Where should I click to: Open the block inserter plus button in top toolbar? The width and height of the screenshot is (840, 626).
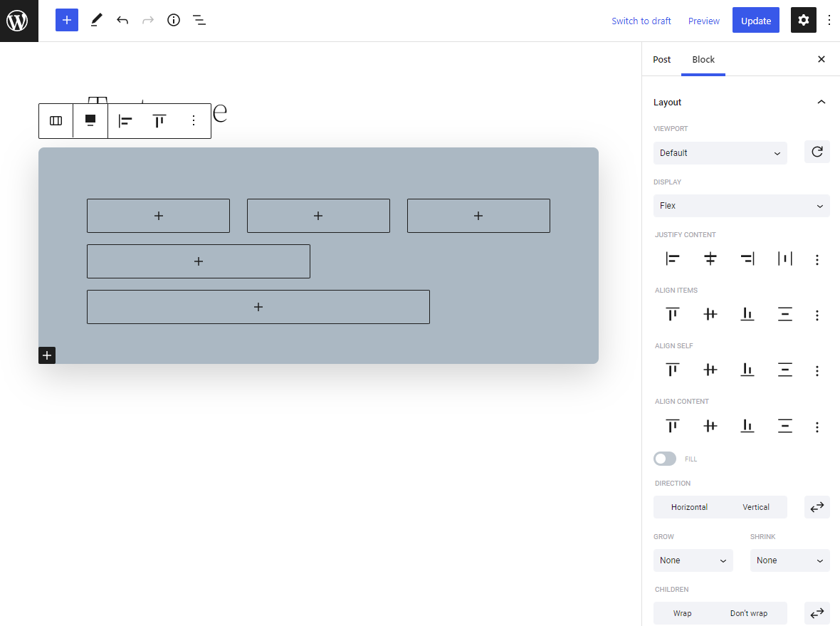click(66, 21)
